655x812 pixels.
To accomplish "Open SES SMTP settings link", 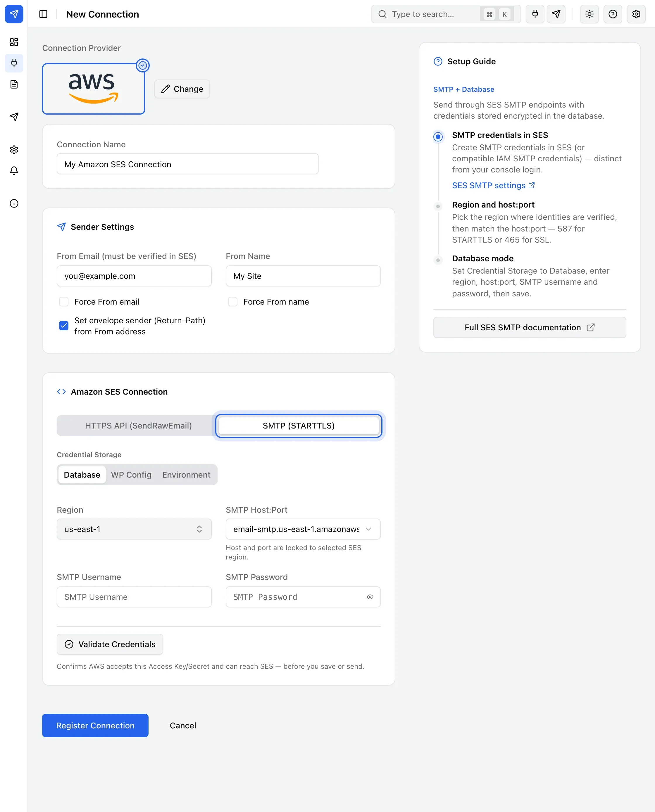I will [493, 186].
